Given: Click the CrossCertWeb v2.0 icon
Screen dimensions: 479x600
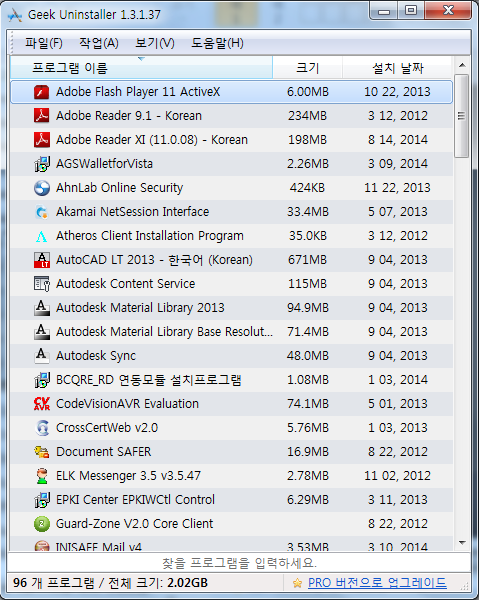Looking at the screenshot, I should pos(42,428).
